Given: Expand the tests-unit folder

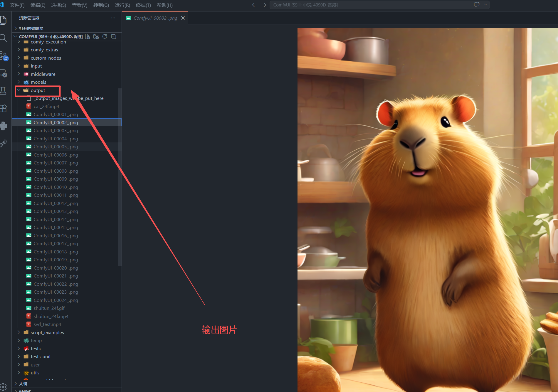Looking at the screenshot, I should [67, 357].
